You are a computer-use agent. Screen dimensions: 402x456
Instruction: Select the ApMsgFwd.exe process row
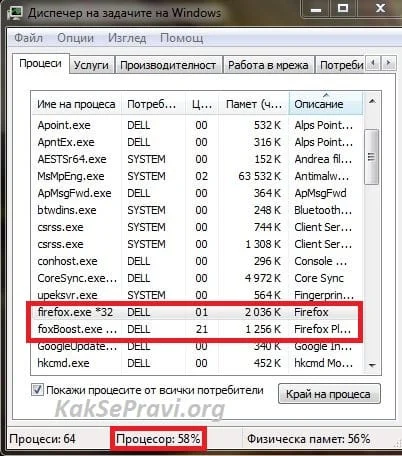(197, 193)
